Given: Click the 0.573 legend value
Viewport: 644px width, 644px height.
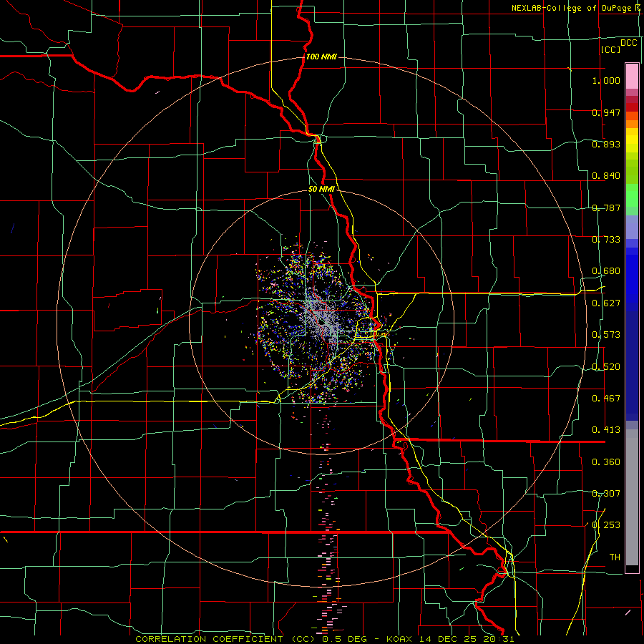Looking at the screenshot, I should [606, 335].
